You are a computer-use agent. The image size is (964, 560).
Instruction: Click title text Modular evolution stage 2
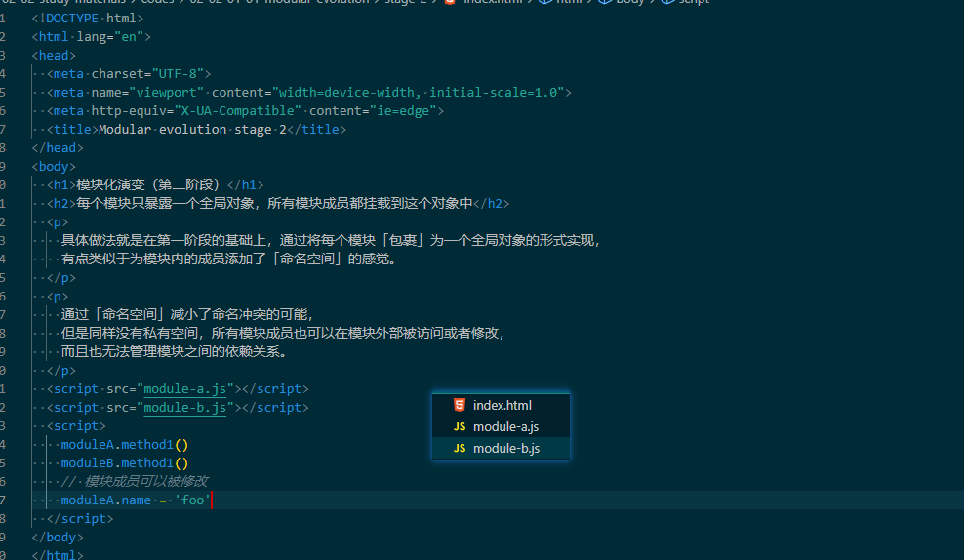(192, 129)
